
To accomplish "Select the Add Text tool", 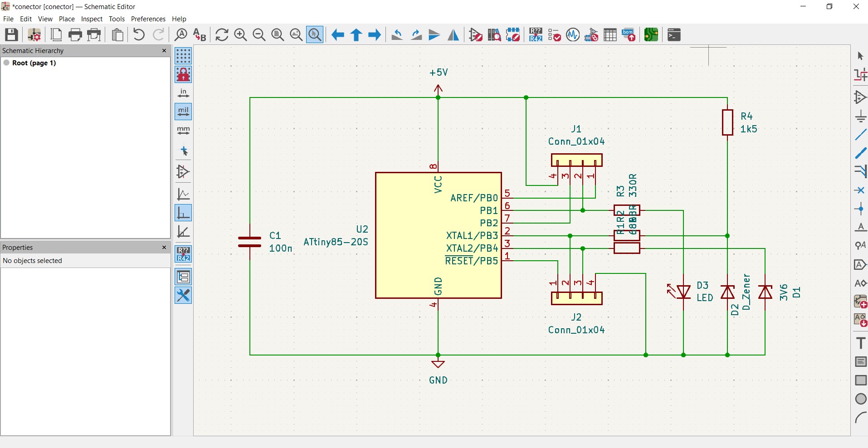I will (860, 343).
